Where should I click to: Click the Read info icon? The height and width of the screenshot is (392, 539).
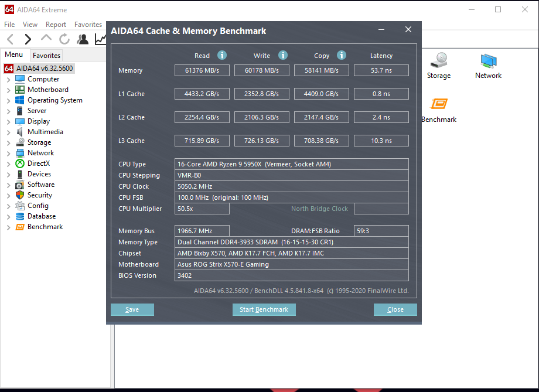coord(222,55)
